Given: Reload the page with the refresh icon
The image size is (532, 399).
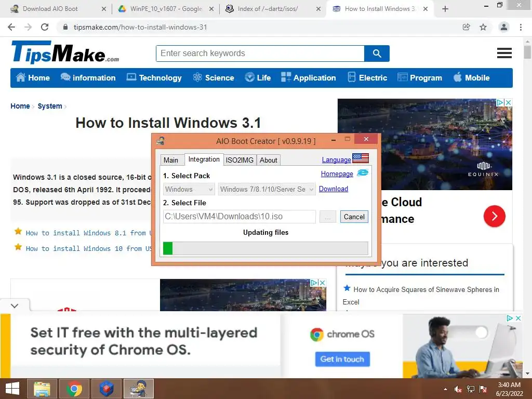Looking at the screenshot, I should (45, 27).
